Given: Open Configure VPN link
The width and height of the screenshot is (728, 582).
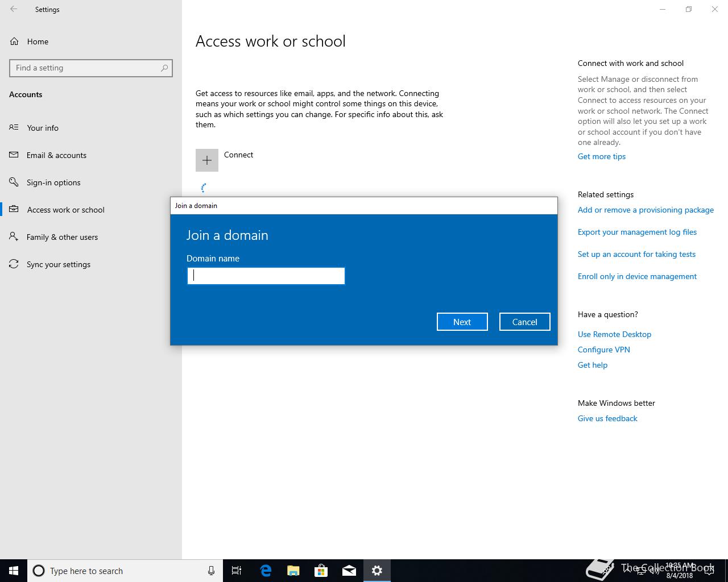Looking at the screenshot, I should 604,350.
